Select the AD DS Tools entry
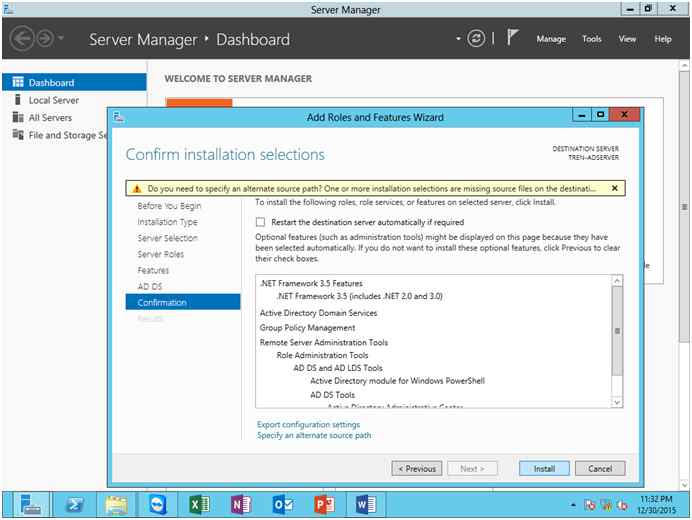This screenshot has width=692, height=520. pos(332,395)
